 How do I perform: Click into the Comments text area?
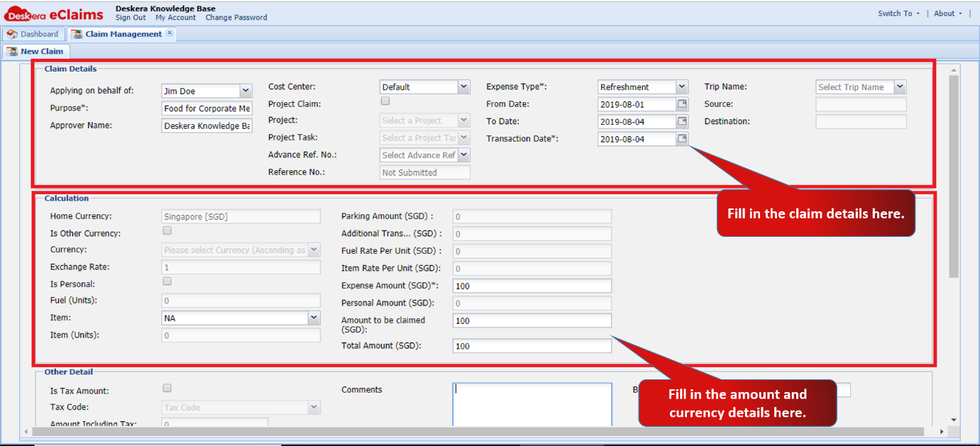coord(532,404)
